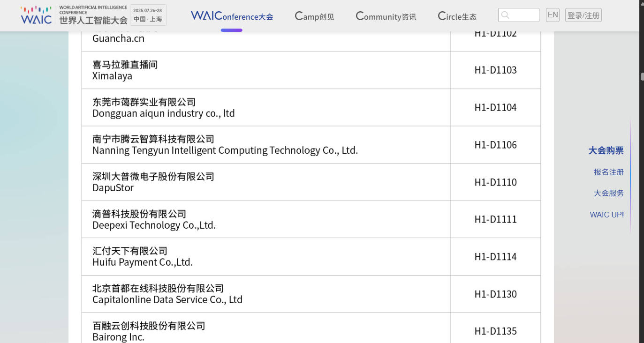Open the 大会购票 side link

pyautogui.click(x=606, y=150)
